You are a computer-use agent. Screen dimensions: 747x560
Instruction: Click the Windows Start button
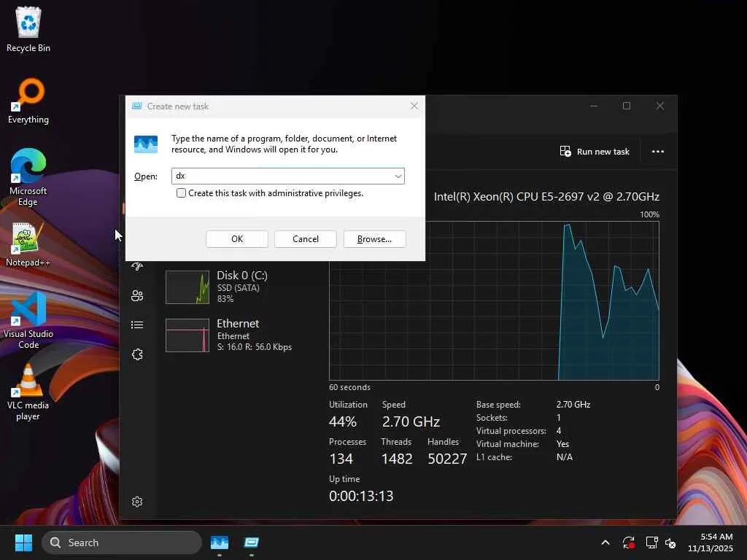click(23, 542)
